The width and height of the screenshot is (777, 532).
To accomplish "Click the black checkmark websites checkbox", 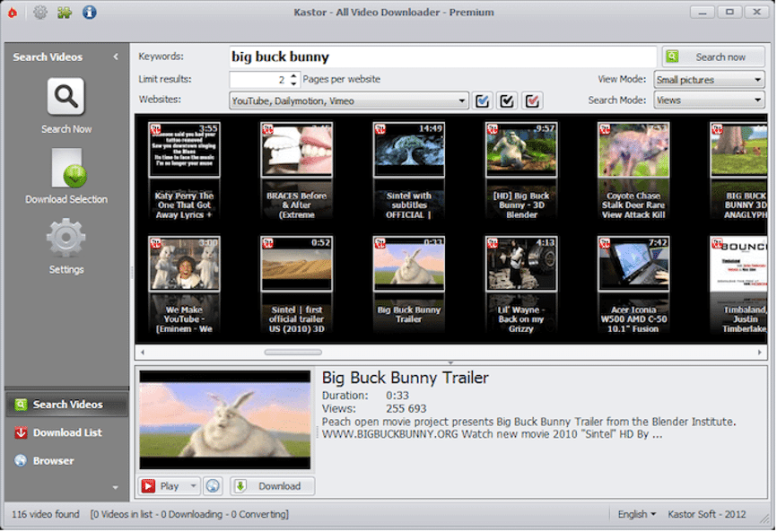I will point(507,100).
